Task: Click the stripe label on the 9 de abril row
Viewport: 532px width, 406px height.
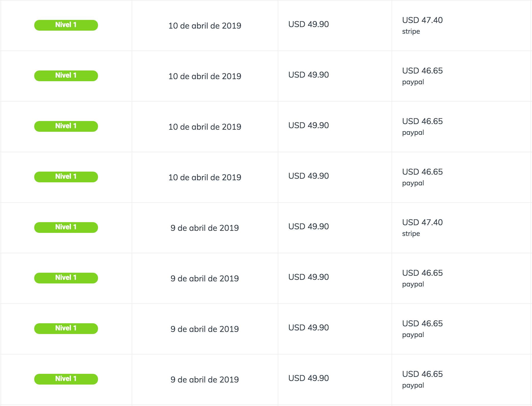Action: pos(411,234)
